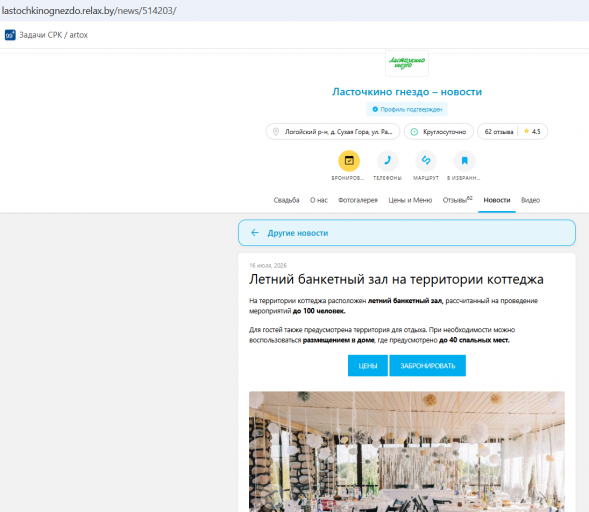Click the star rating 4.5 icon

click(526, 131)
